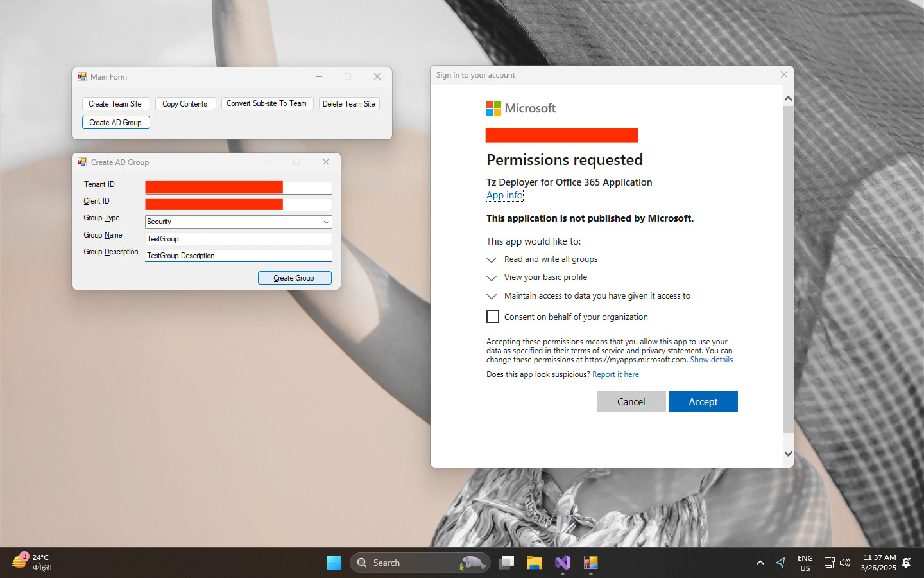
Task: Switch ENG US input language indicator
Action: [x=805, y=563]
